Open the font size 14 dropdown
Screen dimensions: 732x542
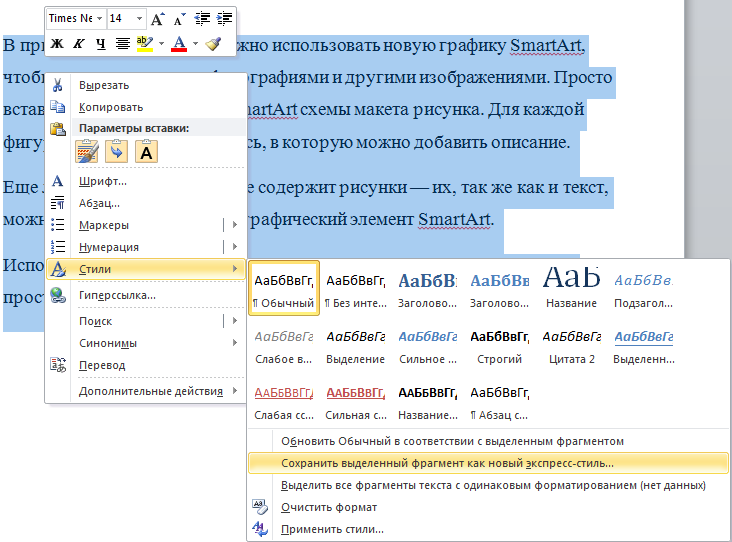click(138, 18)
